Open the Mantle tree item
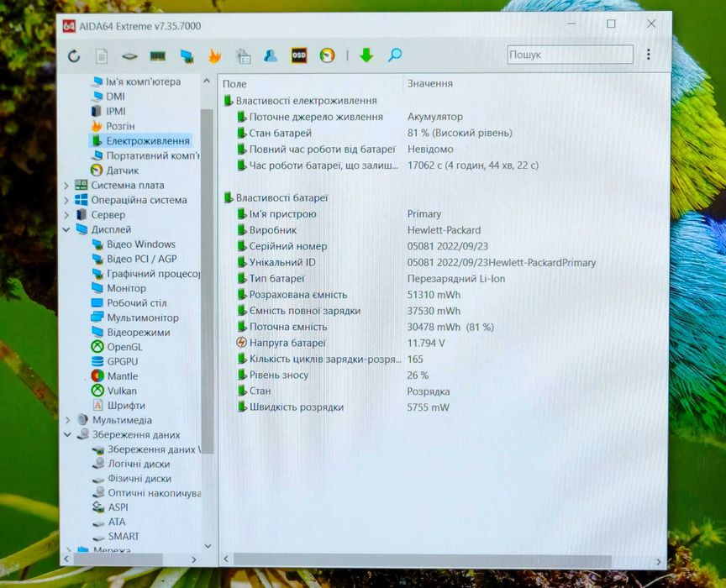The image size is (726, 588). (115, 376)
